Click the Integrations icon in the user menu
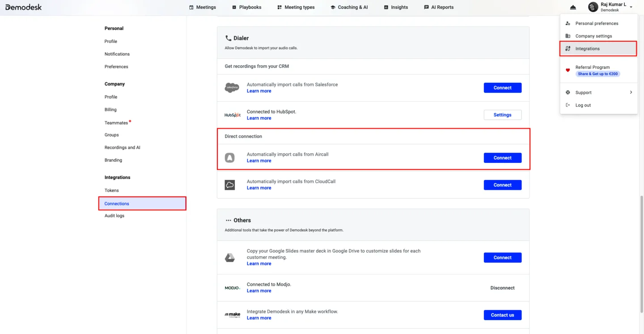 (x=568, y=48)
